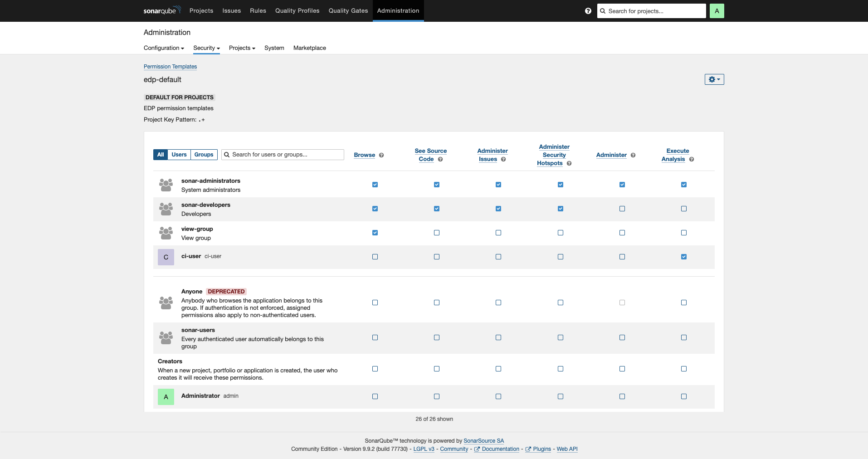868x459 pixels.
Task: Open the Configuration dropdown menu
Action: point(164,48)
